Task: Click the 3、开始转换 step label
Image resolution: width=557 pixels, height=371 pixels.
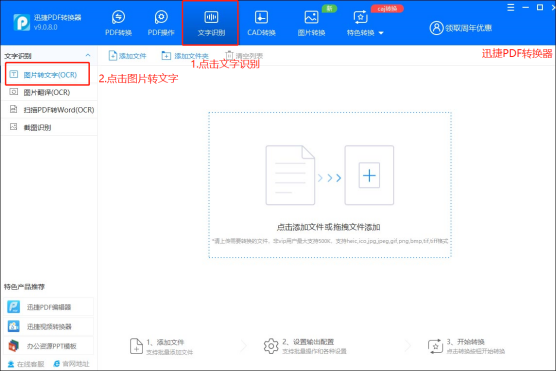Action: pyautogui.click(x=465, y=342)
